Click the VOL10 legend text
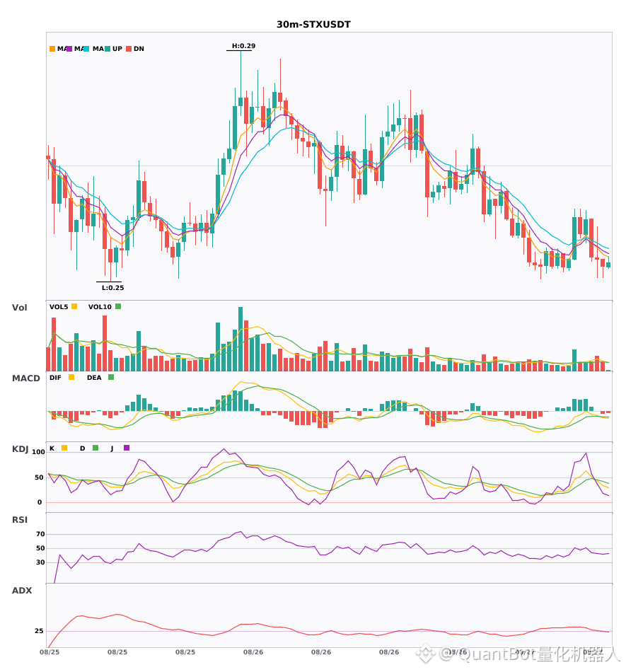This screenshot has width=626, height=672. 100,307
